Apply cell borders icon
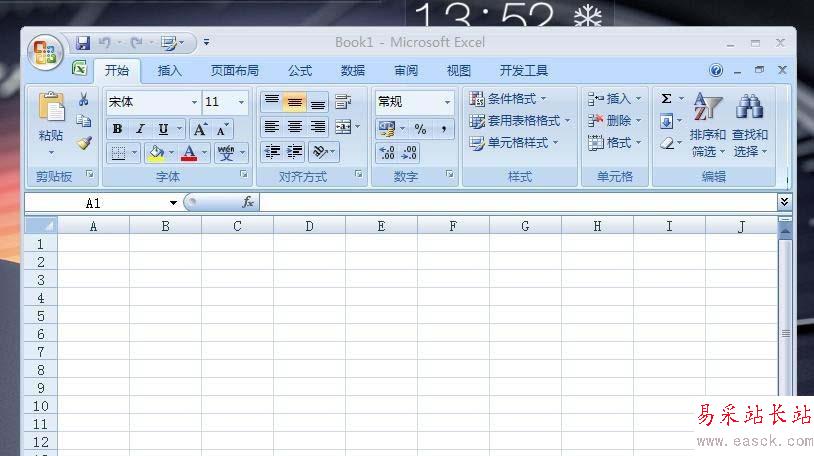Viewport: 814px width, 456px height. click(118, 153)
